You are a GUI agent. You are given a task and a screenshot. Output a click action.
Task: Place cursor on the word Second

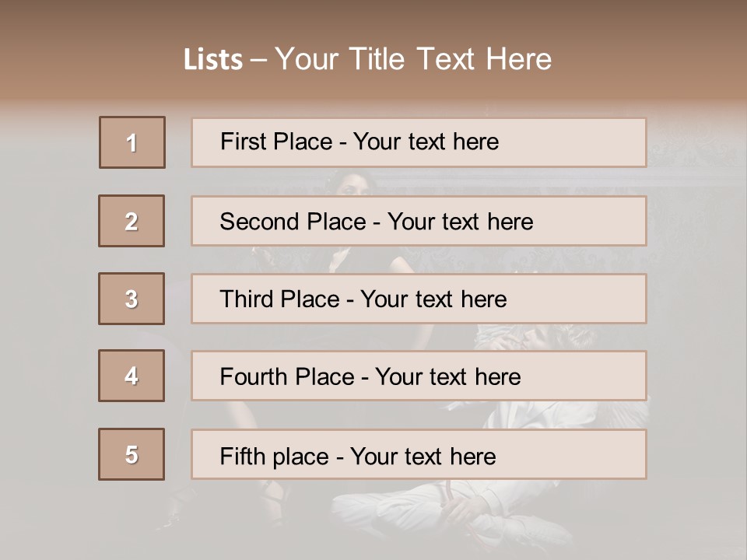pyautogui.click(x=260, y=222)
